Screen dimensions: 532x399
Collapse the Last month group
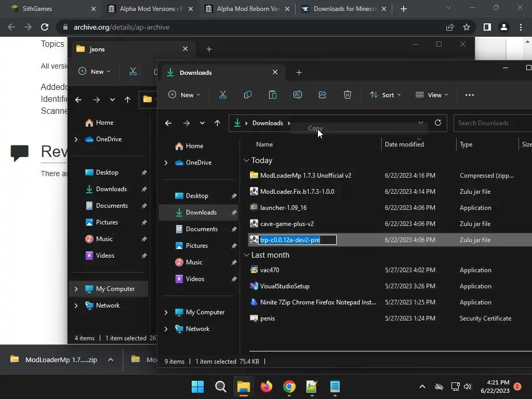246,255
